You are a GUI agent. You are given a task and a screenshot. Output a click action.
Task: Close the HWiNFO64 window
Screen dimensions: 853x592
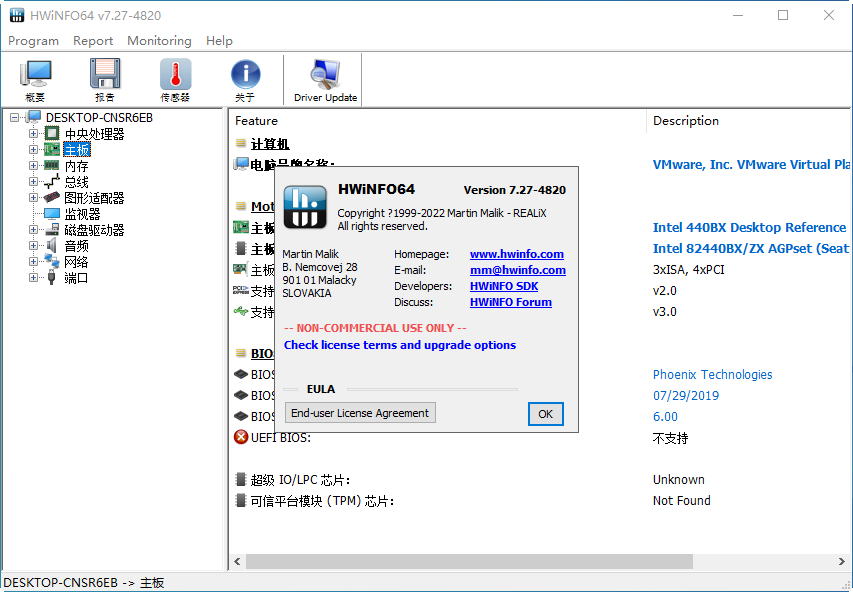pos(829,15)
